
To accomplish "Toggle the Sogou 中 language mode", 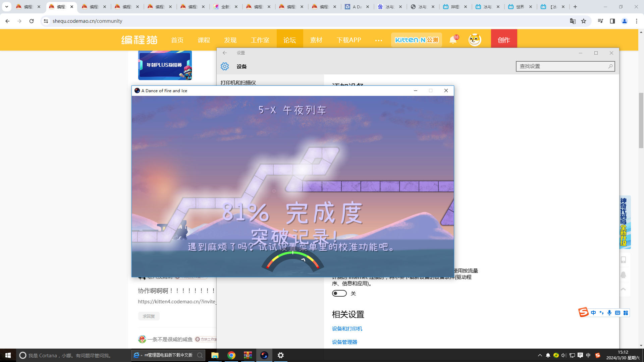I will pyautogui.click(x=593, y=313).
